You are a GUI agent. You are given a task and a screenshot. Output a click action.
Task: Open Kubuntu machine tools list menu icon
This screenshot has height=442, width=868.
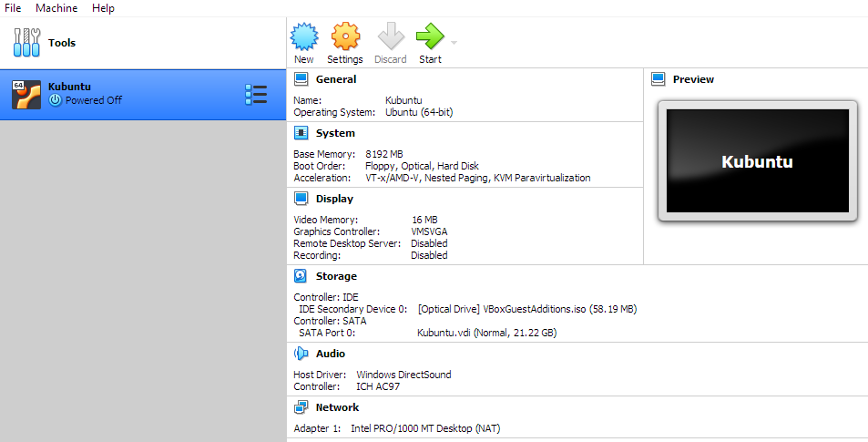click(x=256, y=95)
